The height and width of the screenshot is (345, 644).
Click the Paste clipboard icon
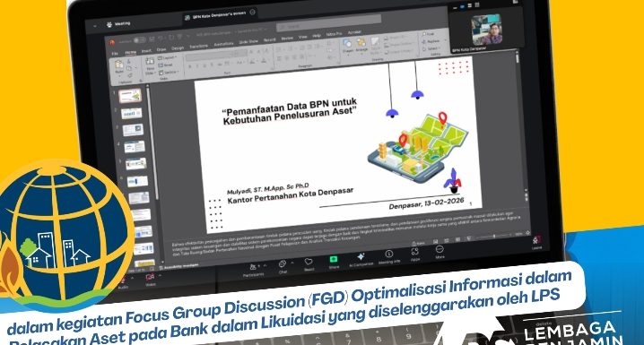coord(119,65)
